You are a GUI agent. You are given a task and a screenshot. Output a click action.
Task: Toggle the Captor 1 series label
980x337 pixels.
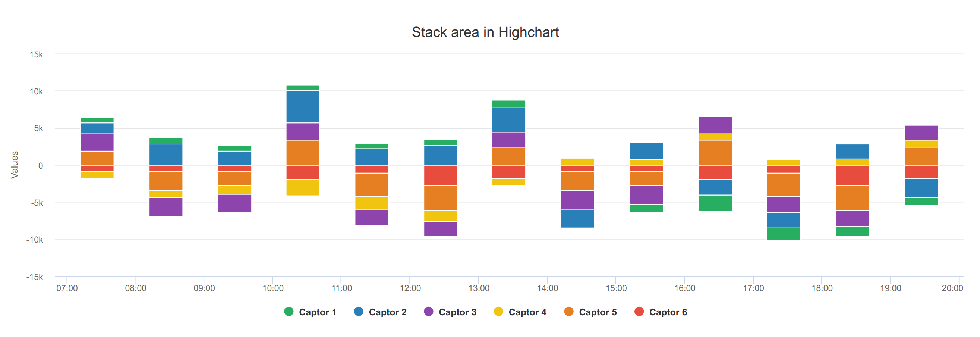coord(318,312)
